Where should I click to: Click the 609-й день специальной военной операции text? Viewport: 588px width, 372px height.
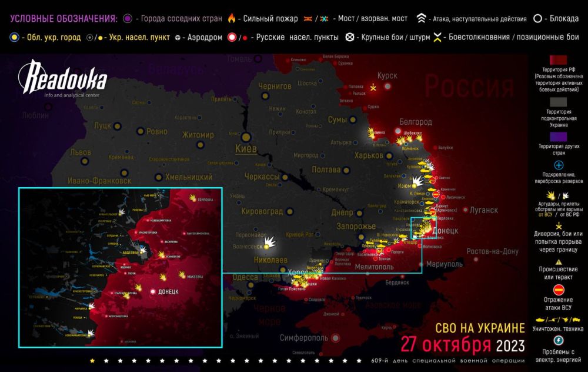pos(447,361)
